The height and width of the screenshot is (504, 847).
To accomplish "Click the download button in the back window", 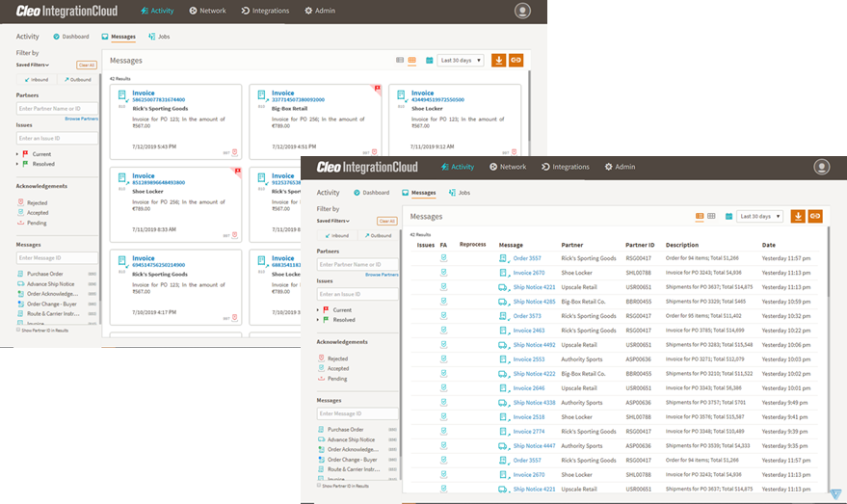I will click(x=498, y=60).
